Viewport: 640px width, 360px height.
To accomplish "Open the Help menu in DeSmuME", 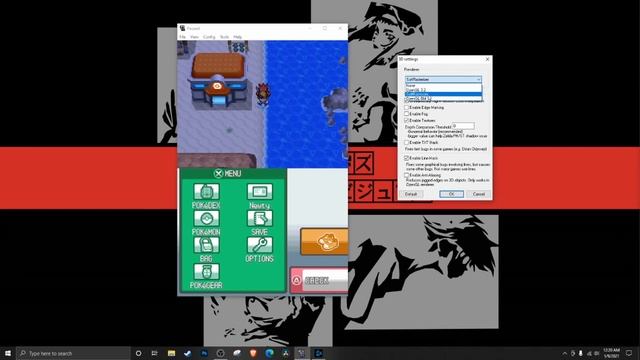I will pos(238,37).
